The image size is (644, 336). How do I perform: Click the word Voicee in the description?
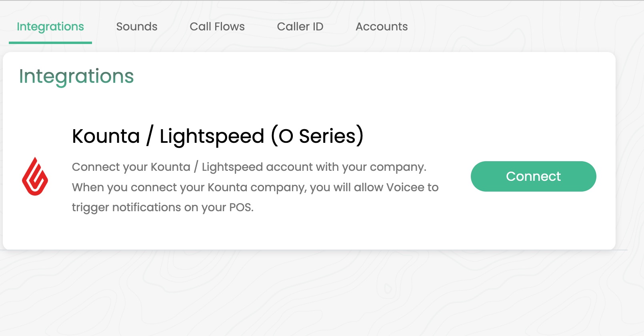pyautogui.click(x=405, y=187)
